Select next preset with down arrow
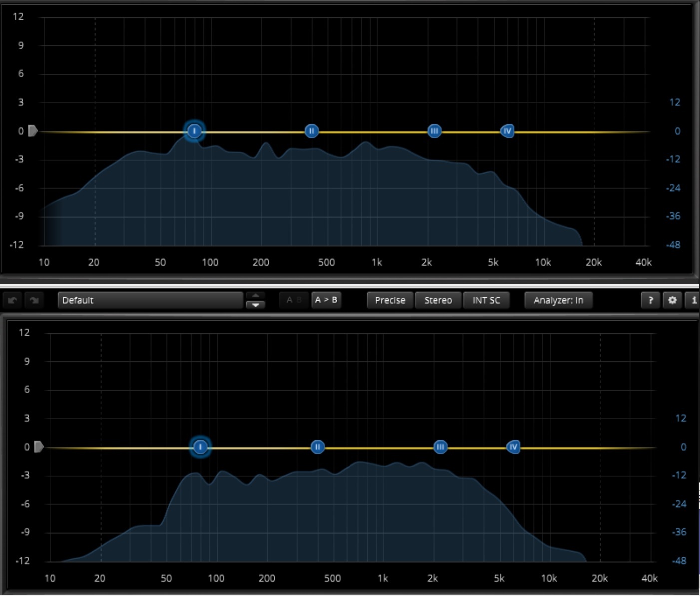Screen dimensions: 700x596 [x=255, y=305]
